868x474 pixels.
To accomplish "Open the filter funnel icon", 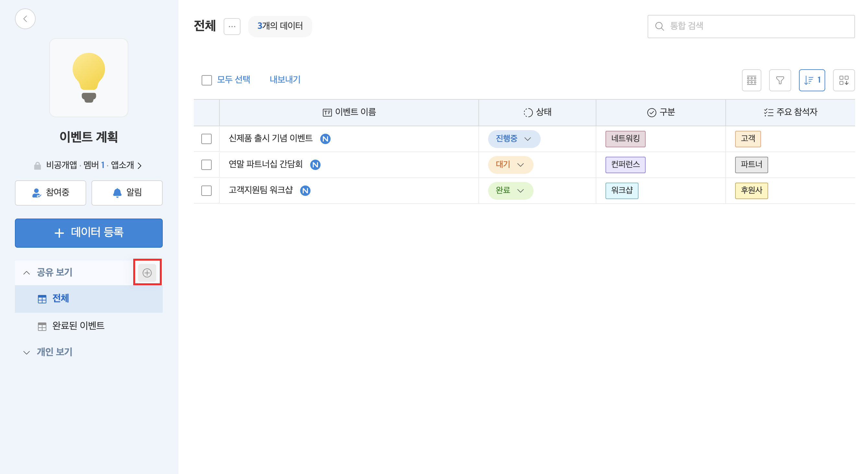I will coord(780,80).
